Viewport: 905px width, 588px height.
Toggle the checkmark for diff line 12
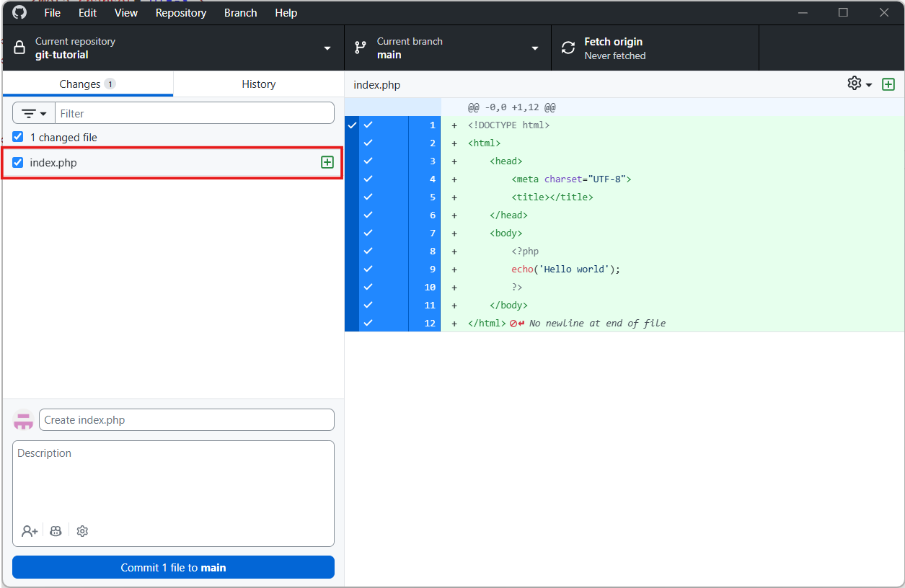pyautogui.click(x=368, y=323)
